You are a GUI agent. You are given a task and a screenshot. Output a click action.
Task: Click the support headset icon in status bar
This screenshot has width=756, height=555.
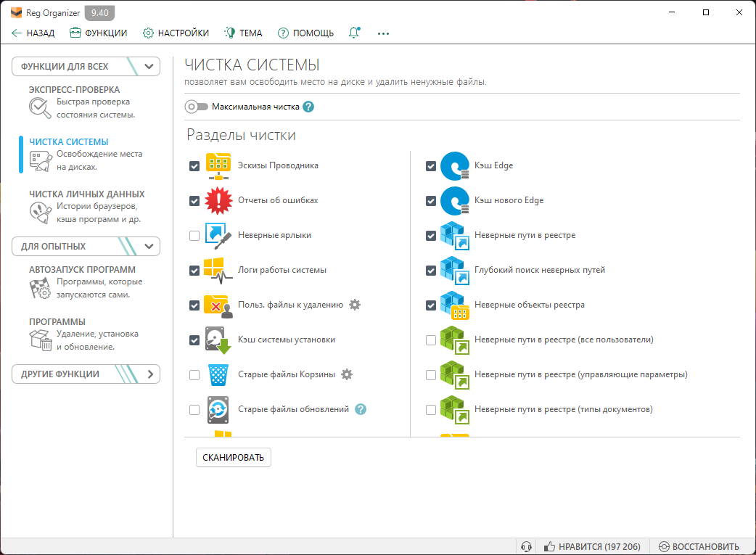[527, 546]
